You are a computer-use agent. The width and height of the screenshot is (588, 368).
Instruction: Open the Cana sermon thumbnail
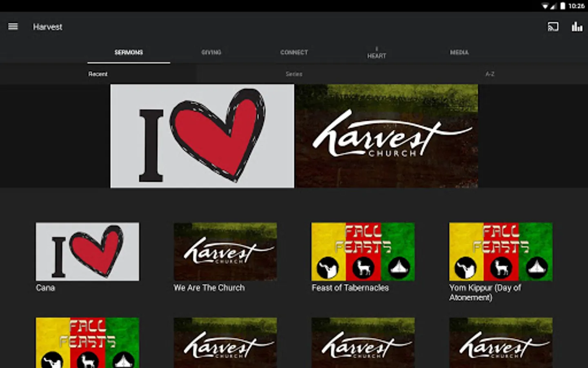[87, 251]
